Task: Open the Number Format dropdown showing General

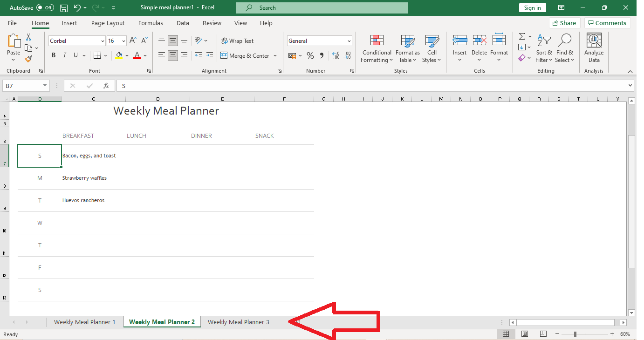Action: coord(320,41)
